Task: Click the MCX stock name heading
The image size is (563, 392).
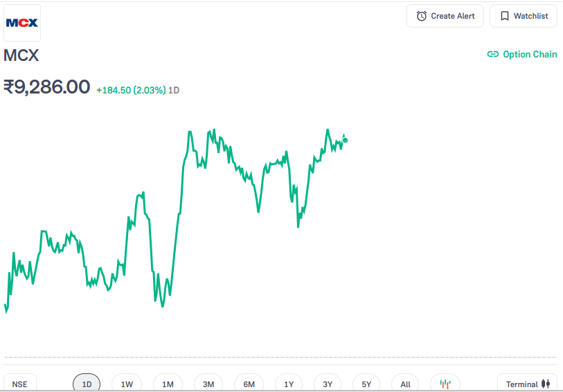Action: [21, 55]
